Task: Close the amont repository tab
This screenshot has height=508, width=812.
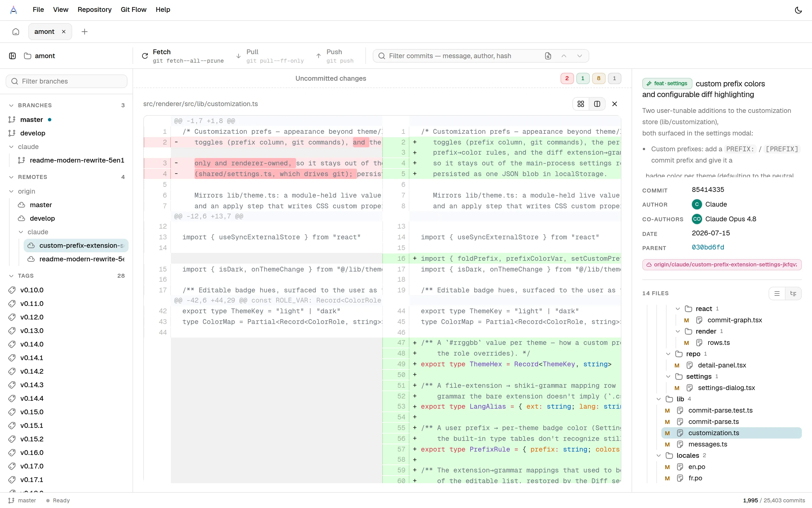Action: coord(64,32)
